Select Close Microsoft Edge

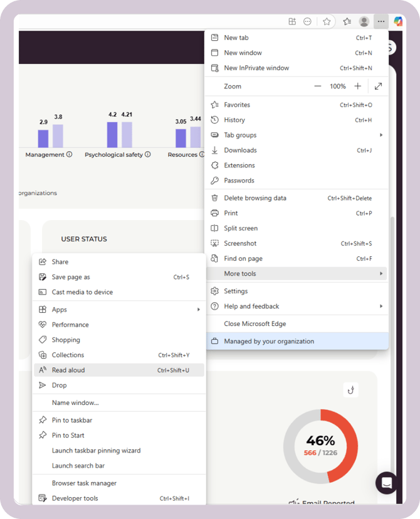(255, 324)
